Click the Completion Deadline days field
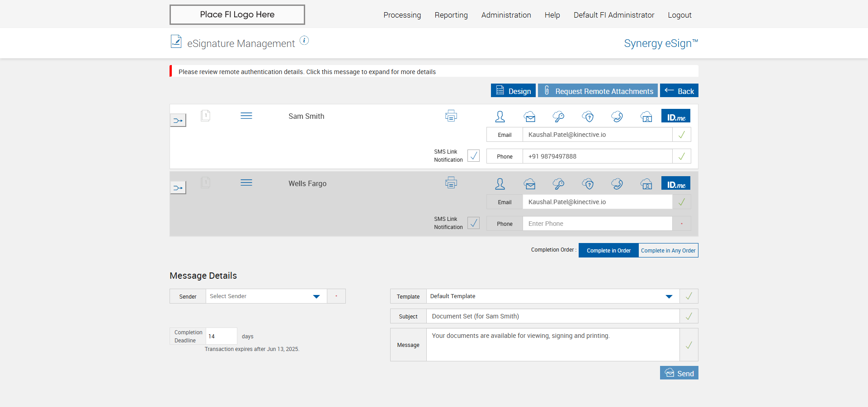Viewport: 868px width, 407px height. pos(221,336)
